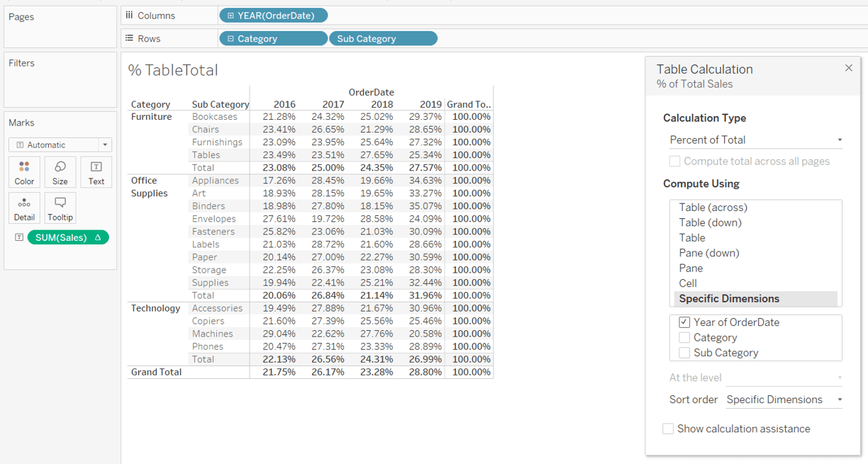Click the Sub Category pill in Rows
The height and width of the screenshot is (464, 868).
click(383, 39)
